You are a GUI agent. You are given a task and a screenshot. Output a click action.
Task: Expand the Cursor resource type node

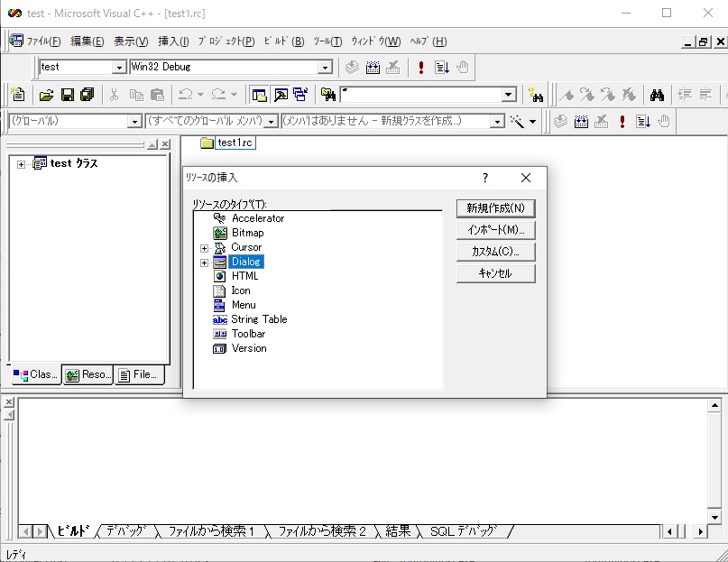204,248
